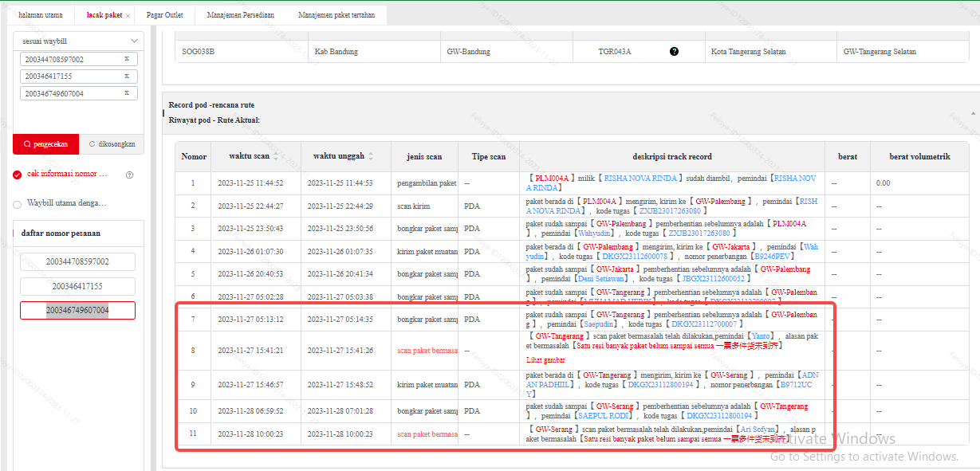Click the Riwayat pod - Rute Aktual label

[214, 120]
